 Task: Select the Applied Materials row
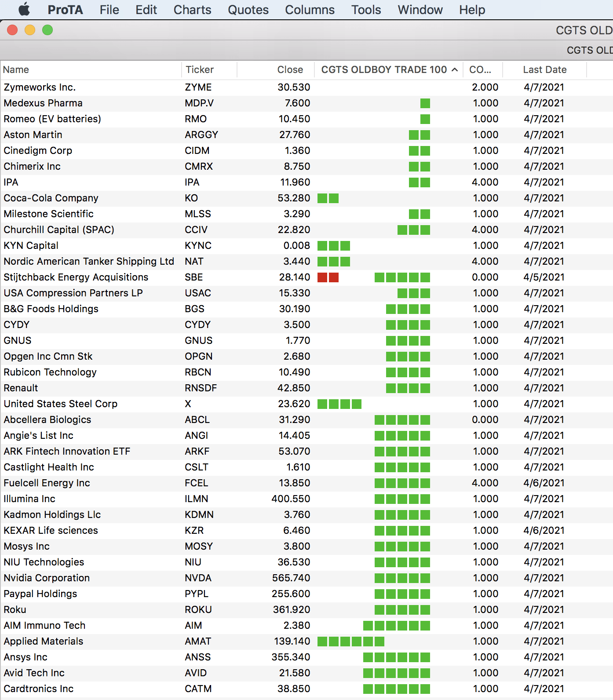[x=306, y=641]
